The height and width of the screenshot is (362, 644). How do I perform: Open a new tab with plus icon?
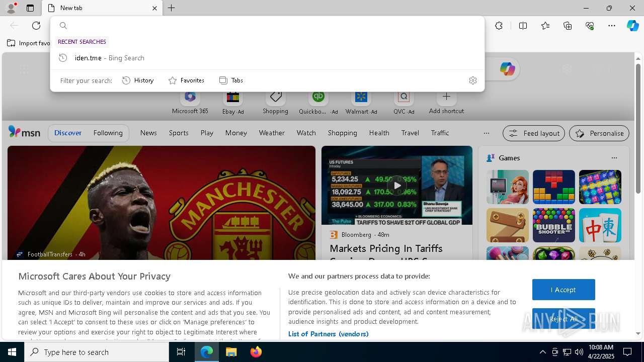[x=171, y=8]
